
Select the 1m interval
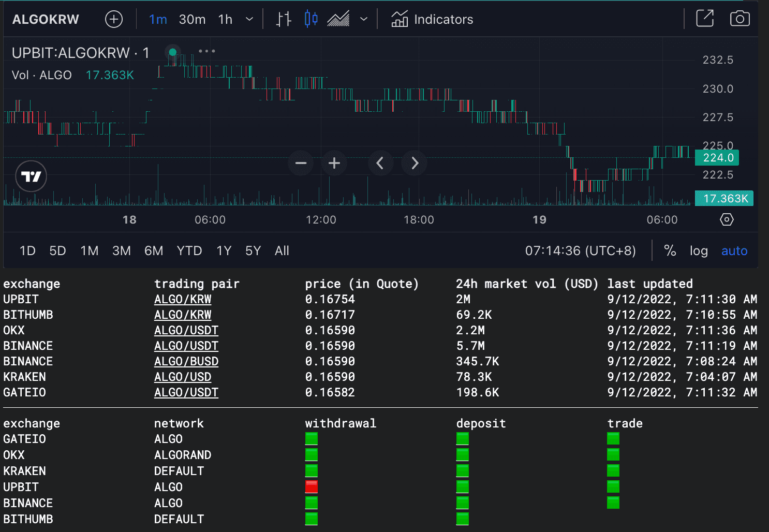tap(158, 19)
